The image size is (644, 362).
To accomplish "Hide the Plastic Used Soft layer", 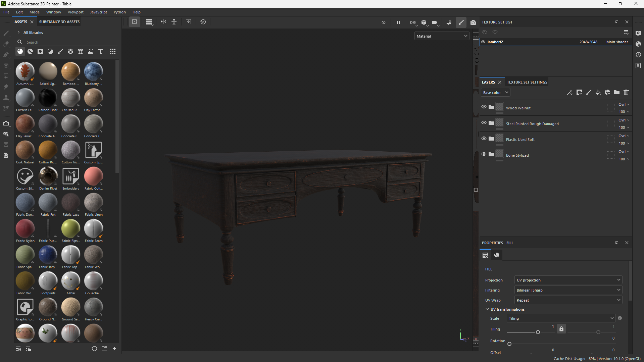I will [x=484, y=139].
